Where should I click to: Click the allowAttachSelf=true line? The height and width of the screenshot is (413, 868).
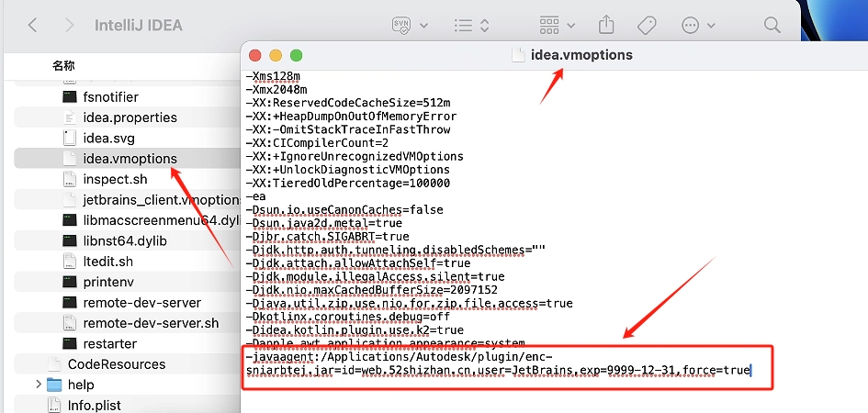point(358,262)
